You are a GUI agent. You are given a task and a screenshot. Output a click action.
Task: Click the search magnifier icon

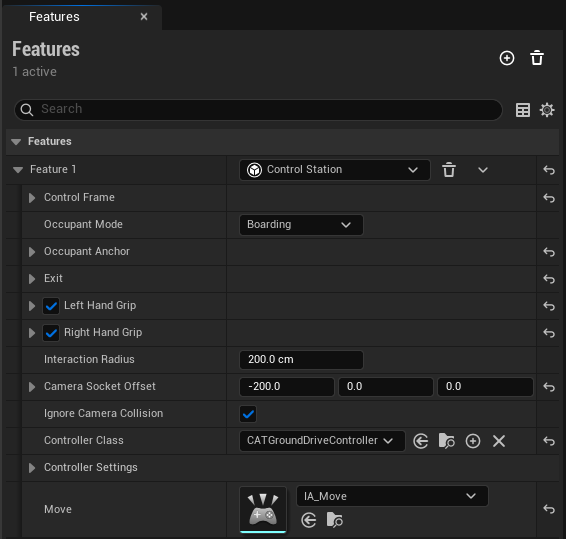[27, 109]
